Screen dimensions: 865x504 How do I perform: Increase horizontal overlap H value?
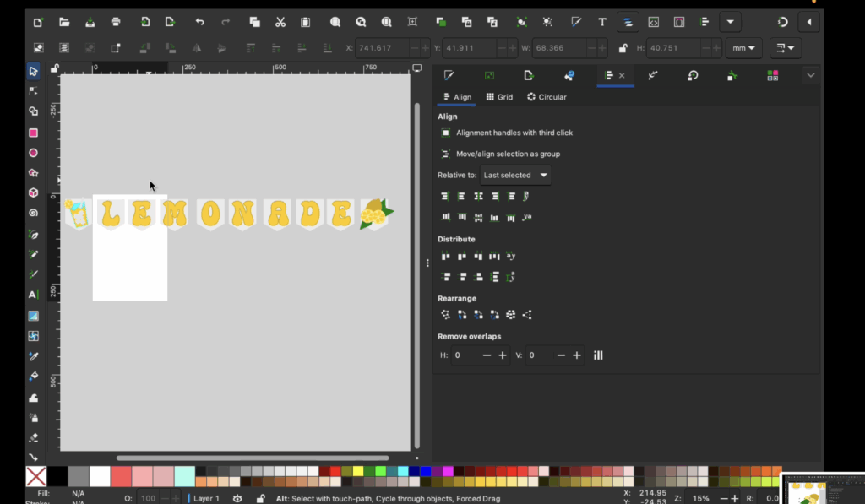(x=502, y=355)
